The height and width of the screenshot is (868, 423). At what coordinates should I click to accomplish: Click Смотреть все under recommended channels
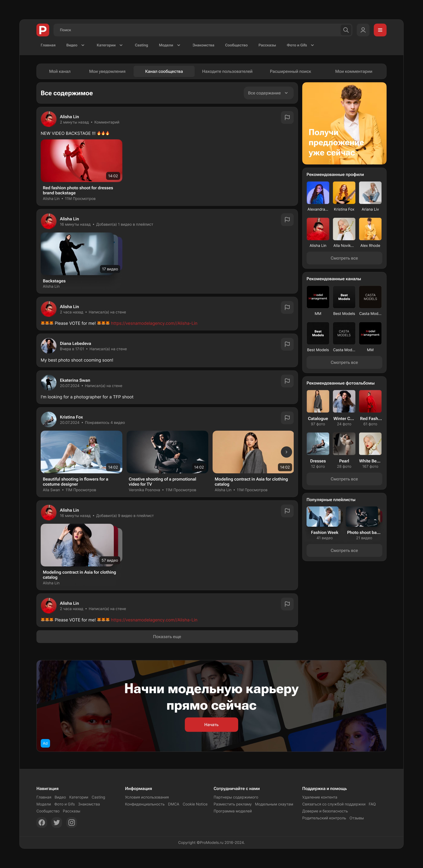click(344, 363)
